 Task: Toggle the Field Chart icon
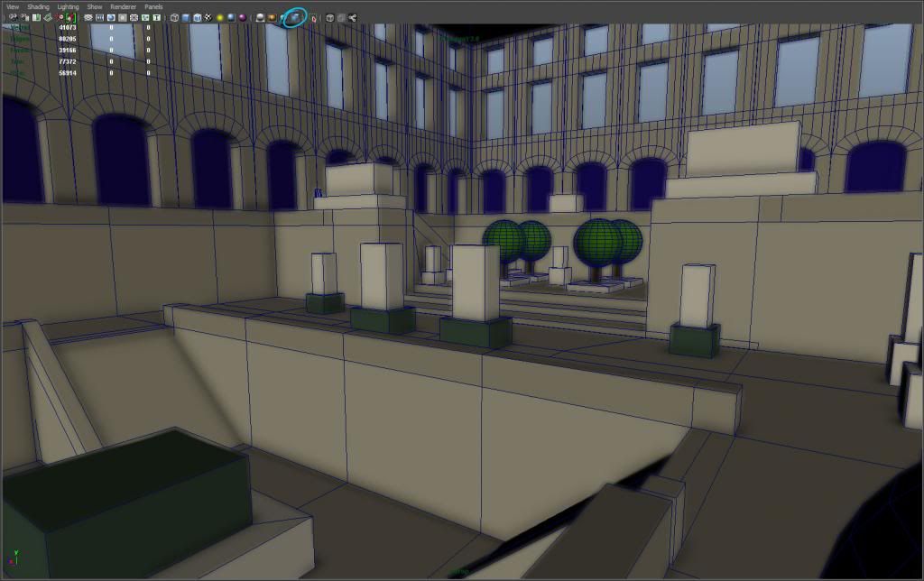pos(134,18)
